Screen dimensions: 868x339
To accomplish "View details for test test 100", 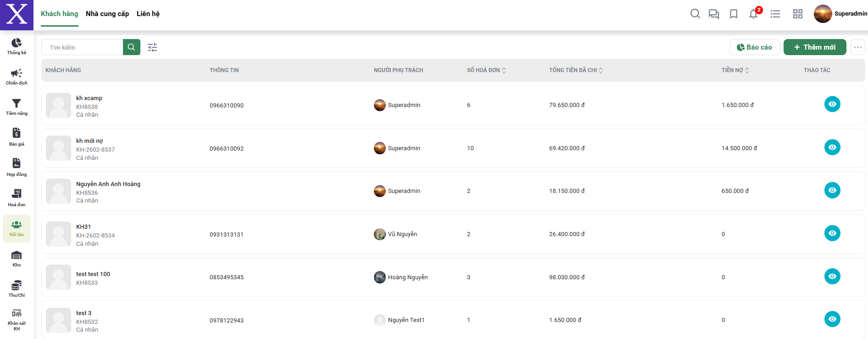I will click(832, 277).
